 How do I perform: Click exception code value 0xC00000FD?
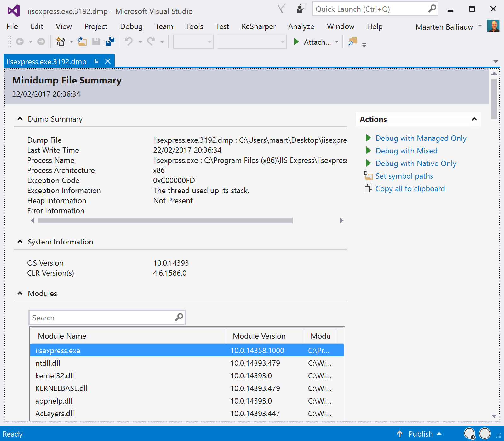[x=174, y=180]
